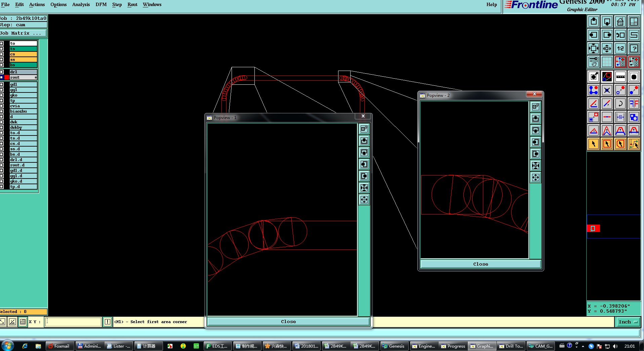Toggle the checkbox for layer ts

coord(2,49)
